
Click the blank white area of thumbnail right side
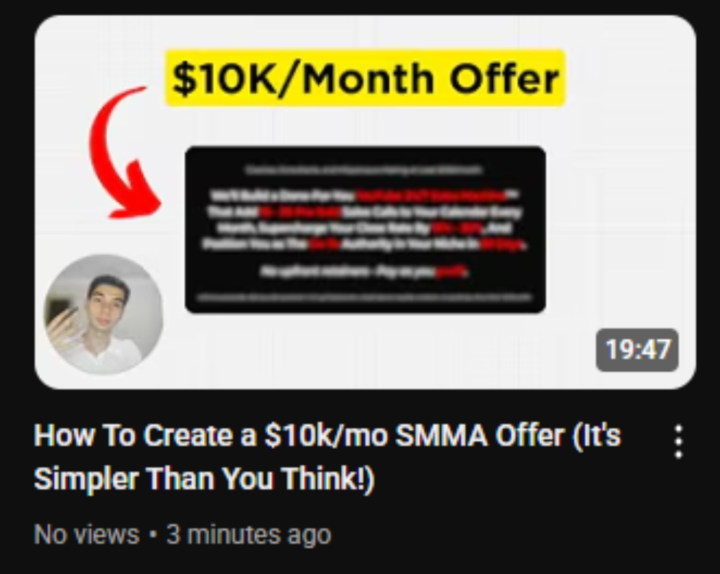point(620,207)
